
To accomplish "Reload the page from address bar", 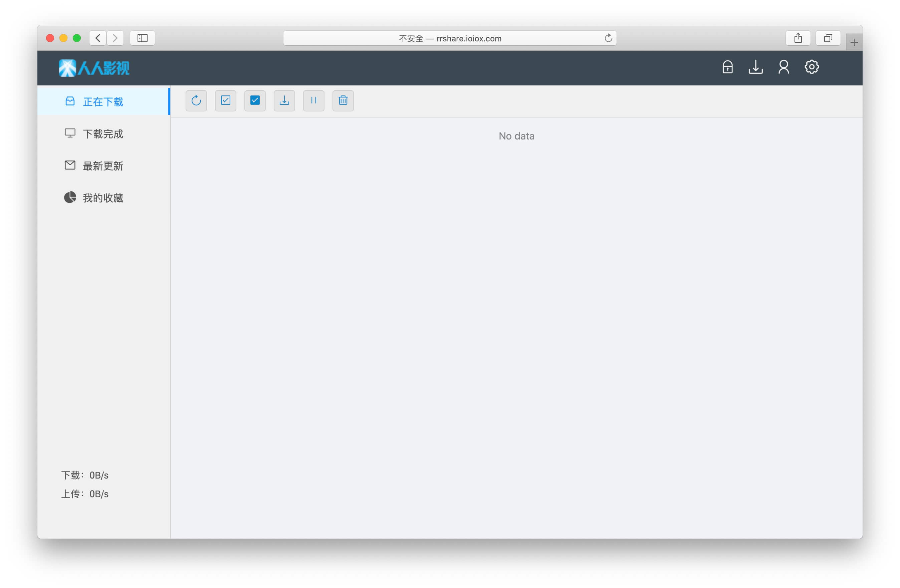I will click(608, 38).
